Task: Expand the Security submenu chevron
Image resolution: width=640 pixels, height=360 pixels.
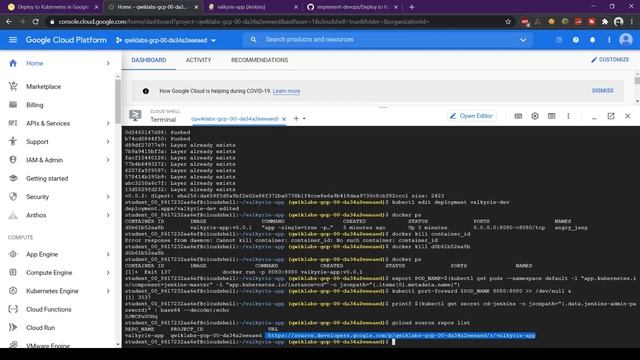Action: tap(108, 197)
